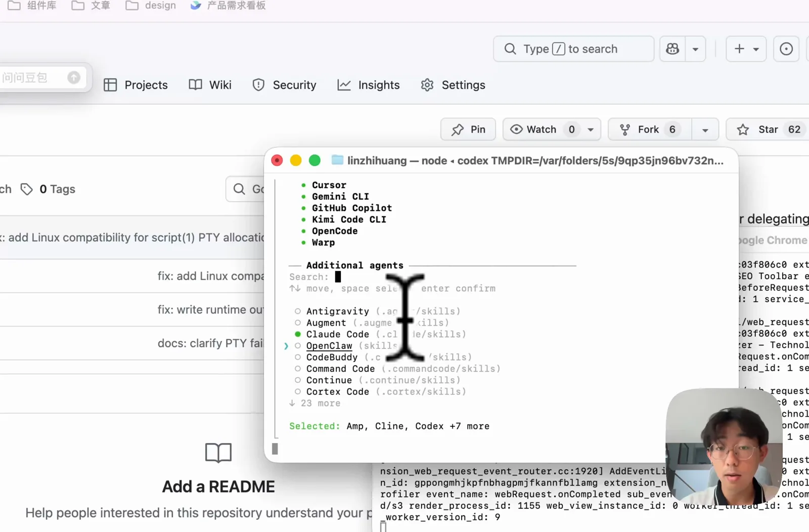Screen dimensions: 809x532
Task: View the Insights tab
Action: [369, 85]
